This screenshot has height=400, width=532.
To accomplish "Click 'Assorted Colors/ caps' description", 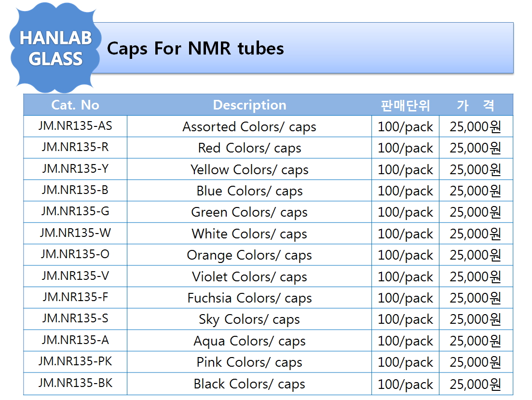I will click(249, 127).
